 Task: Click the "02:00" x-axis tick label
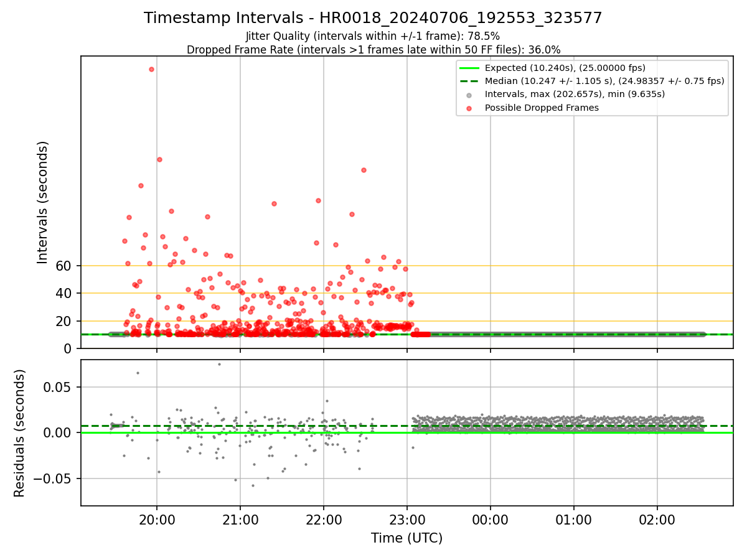pos(657,520)
